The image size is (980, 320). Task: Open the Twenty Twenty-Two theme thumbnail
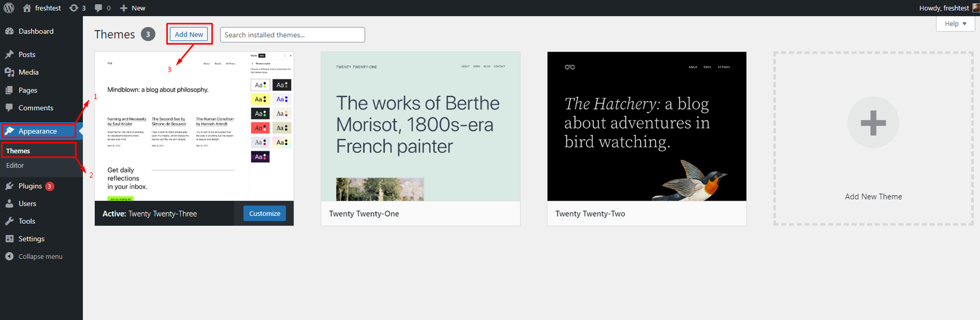(x=647, y=126)
